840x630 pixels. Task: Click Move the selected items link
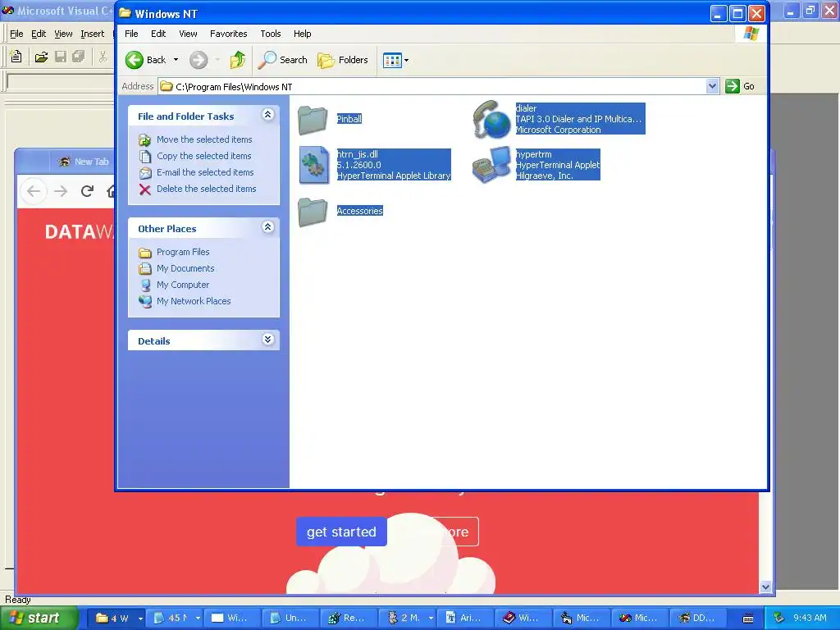point(204,139)
